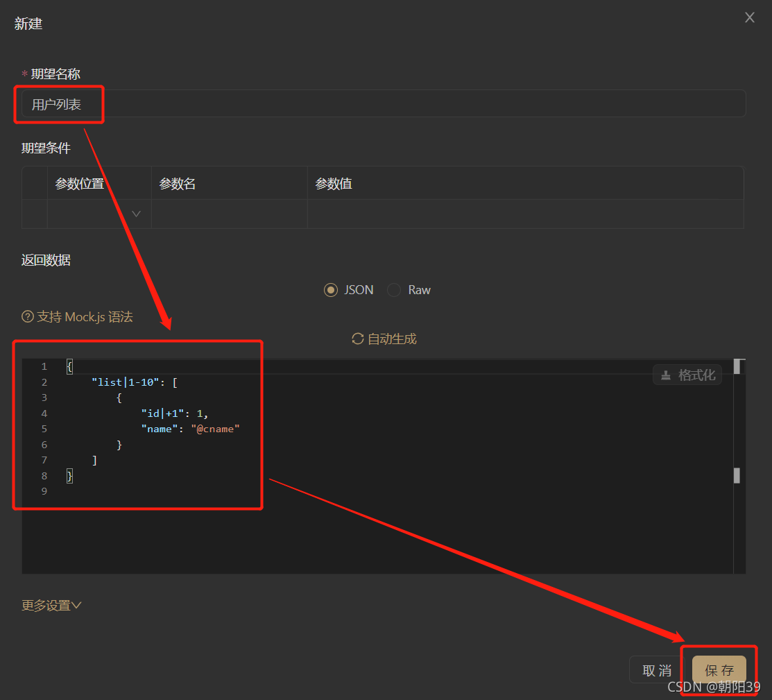The image size is (772, 700).
Task: Click the 取消 button
Action: [x=655, y=669]
